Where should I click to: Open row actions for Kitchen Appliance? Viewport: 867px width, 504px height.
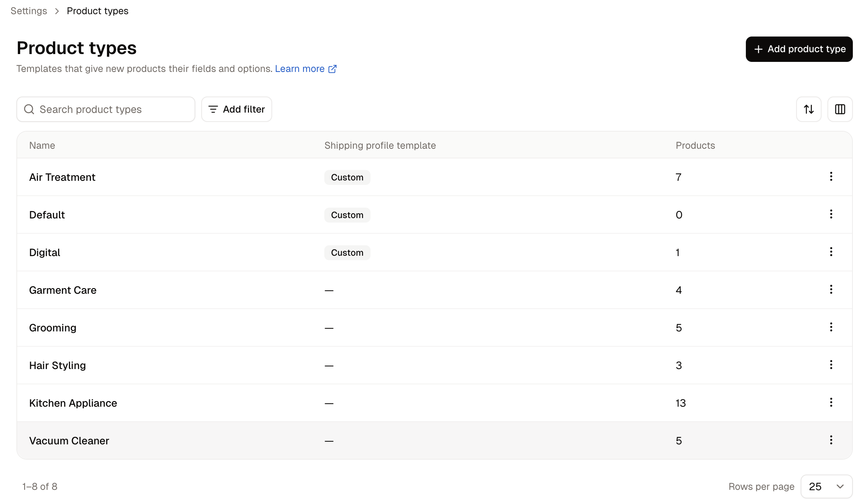coord(831,403)
